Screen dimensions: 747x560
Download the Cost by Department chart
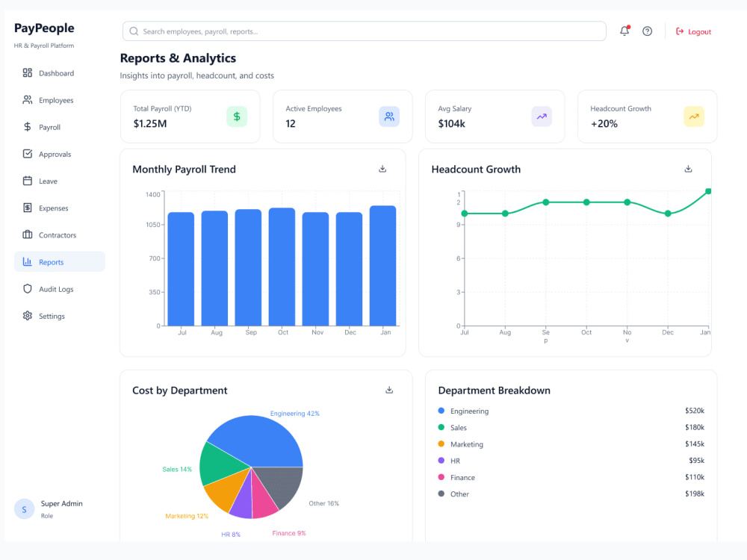coord(389,390)
